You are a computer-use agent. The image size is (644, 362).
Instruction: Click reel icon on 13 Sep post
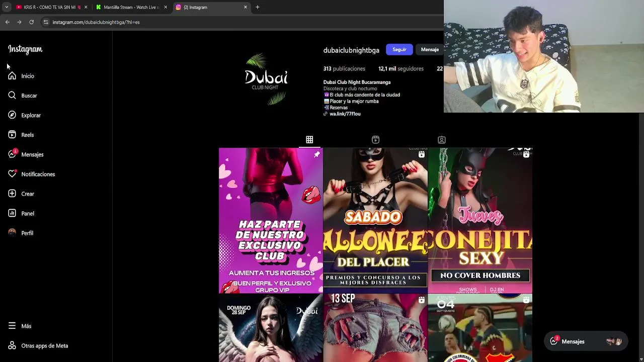(x=421, y=300)
